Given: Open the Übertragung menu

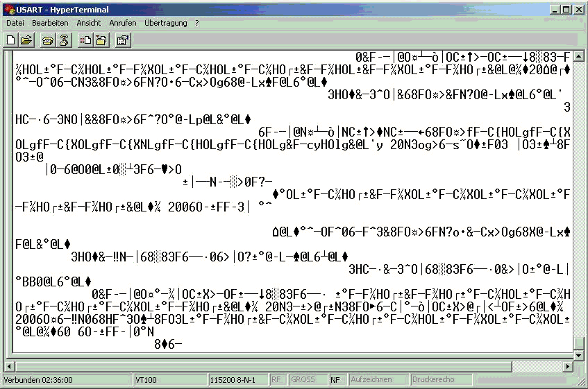Looking at the screenshot, I should coord(166,23).
